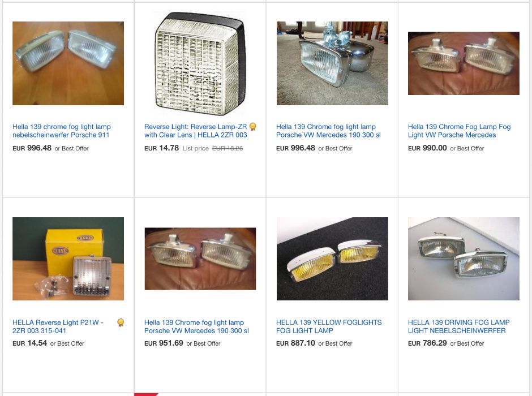Image resolution: width=532 pixels, height=396 pixels.
Task: Open HELLA 139 YELLOW FOGLIGHTS listing title
Action: tap(329, 326)
